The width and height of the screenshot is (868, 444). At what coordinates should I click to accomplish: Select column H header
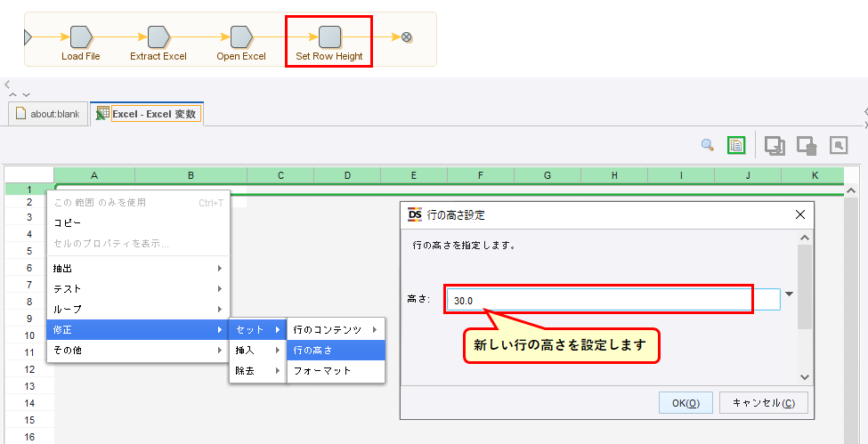[x=614, y=175]
